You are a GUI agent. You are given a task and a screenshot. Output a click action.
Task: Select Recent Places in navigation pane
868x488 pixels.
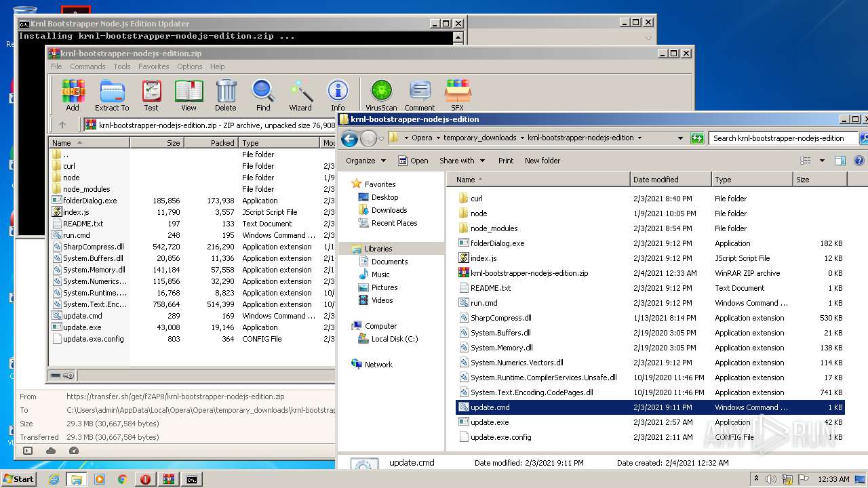(x=394, y=223)
